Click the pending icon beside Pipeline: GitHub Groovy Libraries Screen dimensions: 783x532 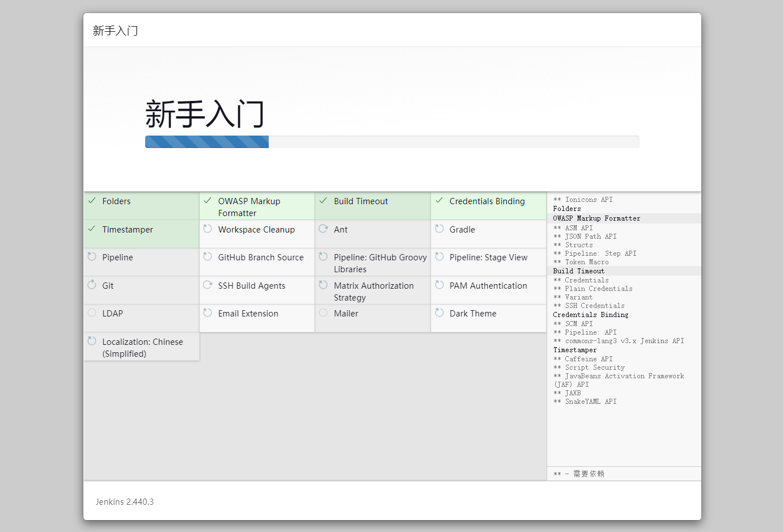pos(323,256)
